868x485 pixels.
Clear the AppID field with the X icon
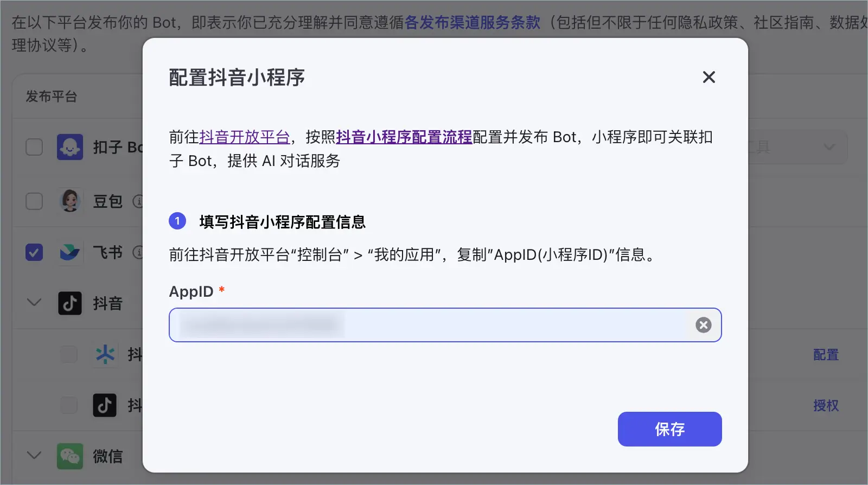pyautogui.click(x=704, y=325)
